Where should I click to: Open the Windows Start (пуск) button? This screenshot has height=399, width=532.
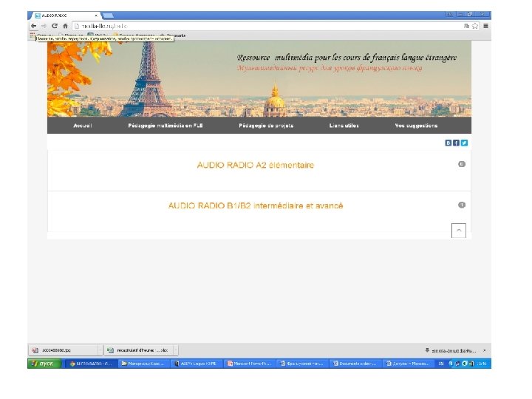[45, 364]
